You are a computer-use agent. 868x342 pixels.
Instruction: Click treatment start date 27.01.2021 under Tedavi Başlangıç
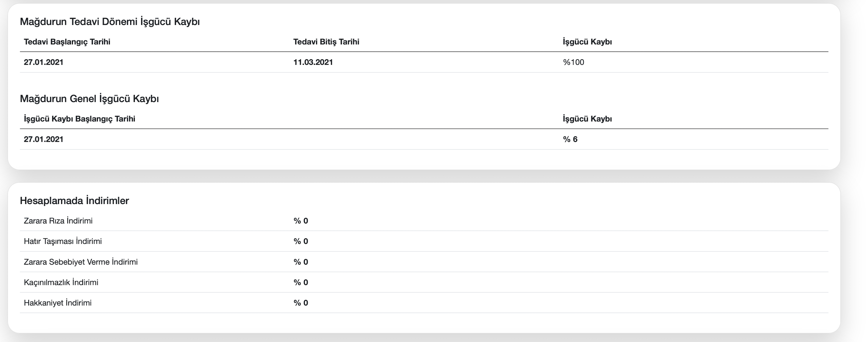click(43, 62)
